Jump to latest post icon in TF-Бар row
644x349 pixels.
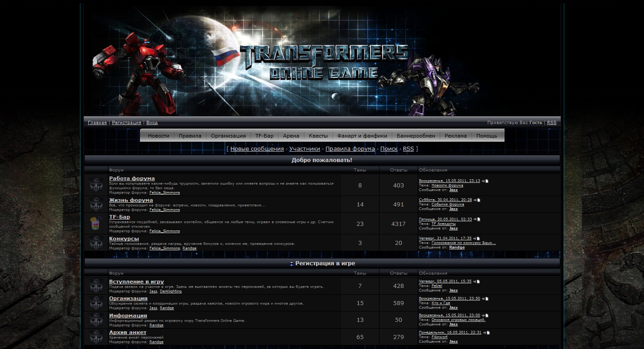click(476, 220)
